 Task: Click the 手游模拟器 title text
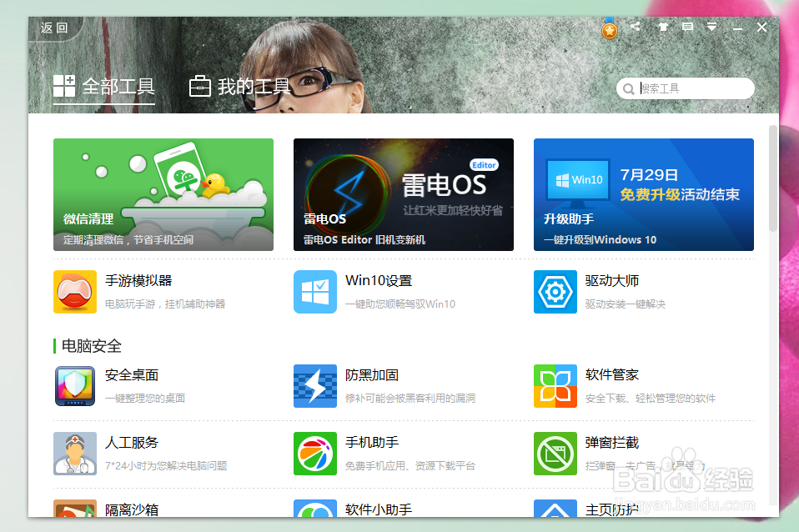click(x=138, y=281)
